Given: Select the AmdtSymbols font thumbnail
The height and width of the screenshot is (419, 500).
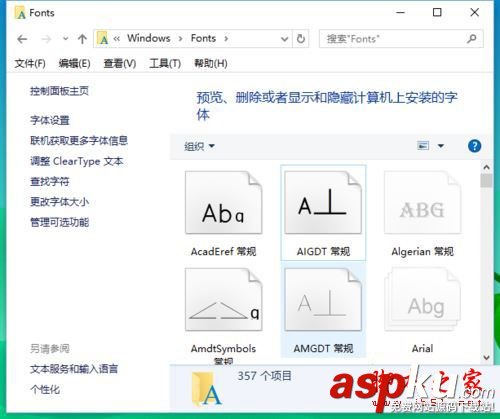Looking at the screenshot, I should pos(223,299).
